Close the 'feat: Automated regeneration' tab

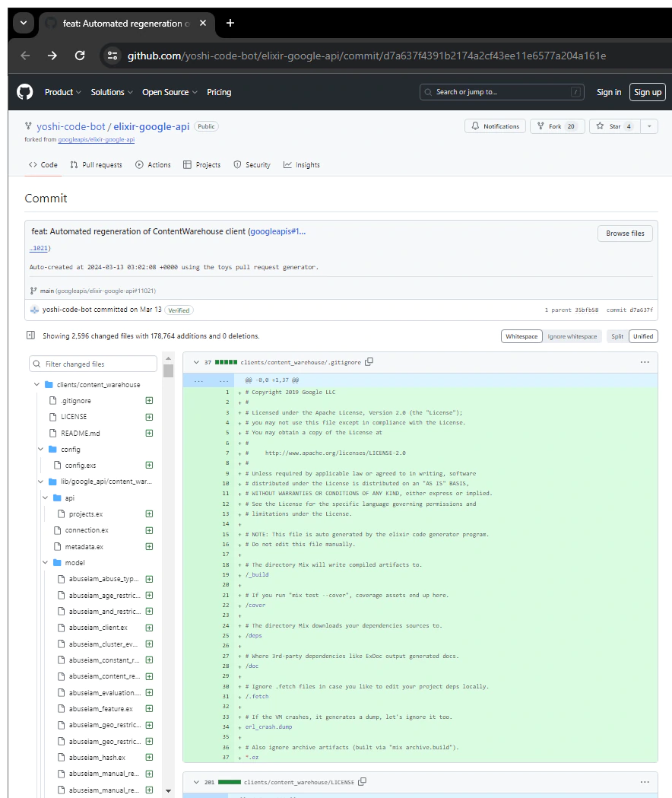[203, 23]
